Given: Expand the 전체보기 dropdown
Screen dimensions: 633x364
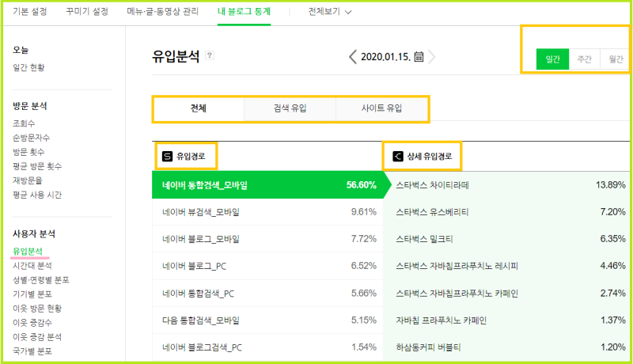Looking at the screenshot, I should [x=330, y=12].
